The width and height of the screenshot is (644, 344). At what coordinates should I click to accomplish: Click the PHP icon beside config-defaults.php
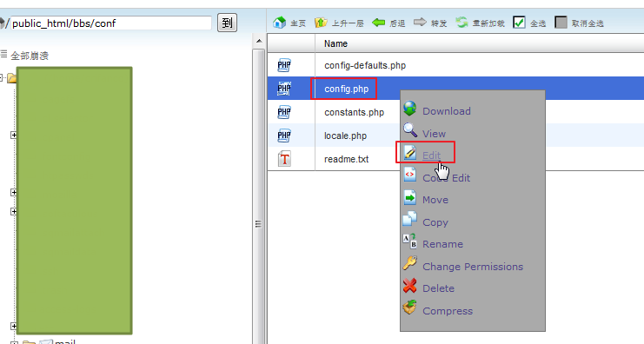[x=284, y=65]
